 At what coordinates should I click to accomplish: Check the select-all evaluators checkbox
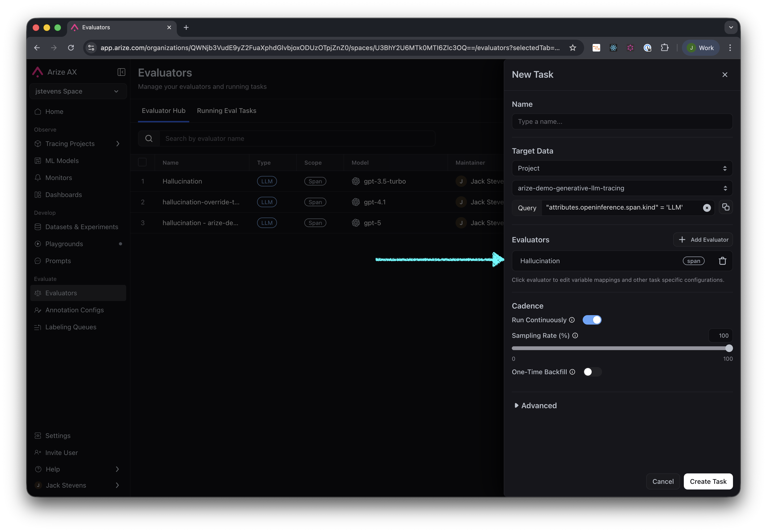click(142, 162)
